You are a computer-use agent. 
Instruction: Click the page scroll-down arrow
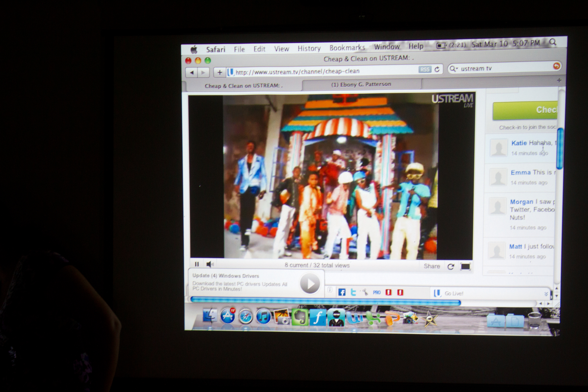point(556,296)
